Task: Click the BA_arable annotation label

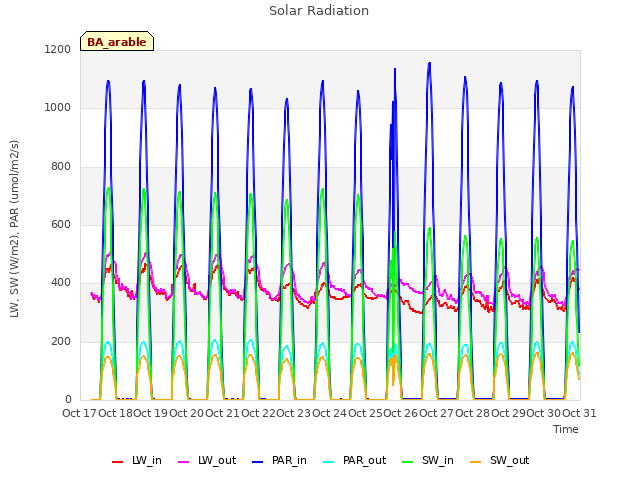Action: [x=117, y=41]
